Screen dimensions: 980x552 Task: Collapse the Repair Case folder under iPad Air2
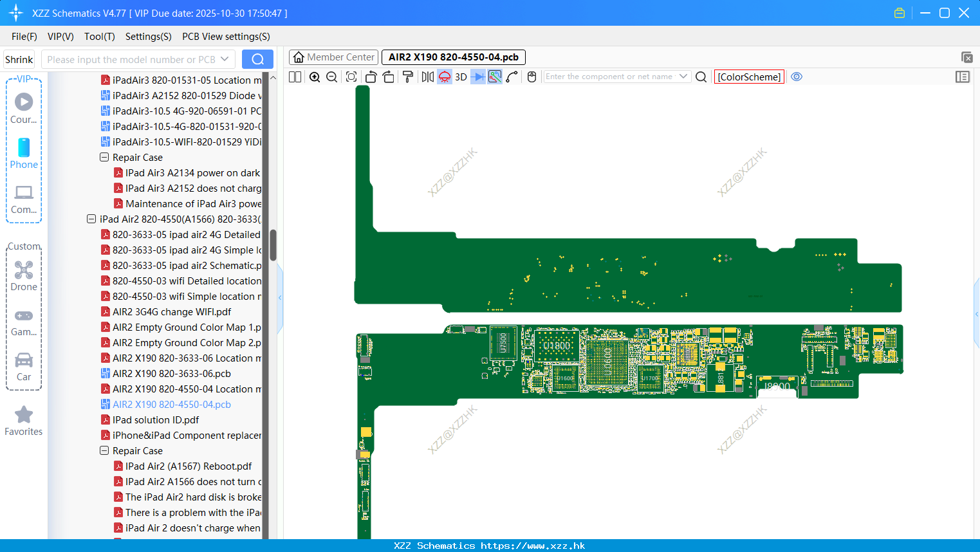pos(104,450)
